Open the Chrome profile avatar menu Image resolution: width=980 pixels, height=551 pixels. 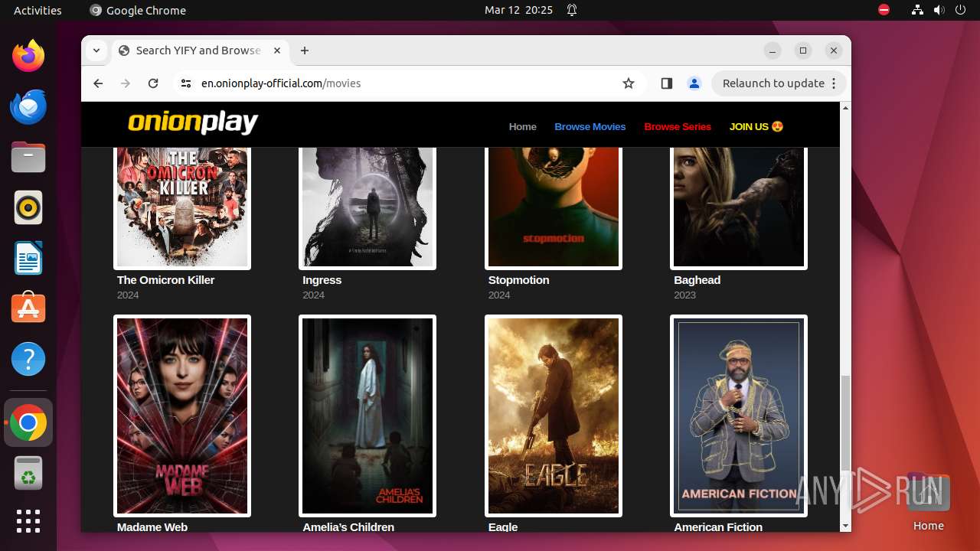(x=694, y=83)
